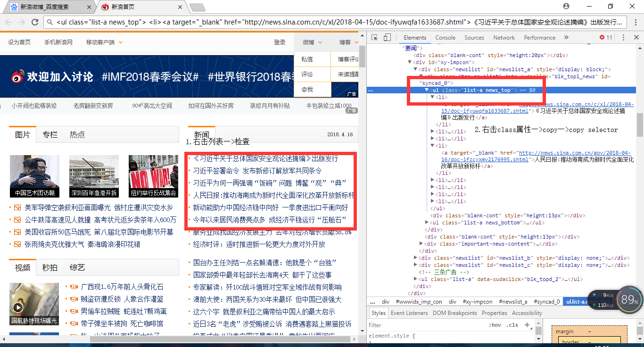The image size is (644, 347).
Task: Select the #wwwidx_imp_con breadcrumb
Action: pyautogui.click(x=419, y=302)
